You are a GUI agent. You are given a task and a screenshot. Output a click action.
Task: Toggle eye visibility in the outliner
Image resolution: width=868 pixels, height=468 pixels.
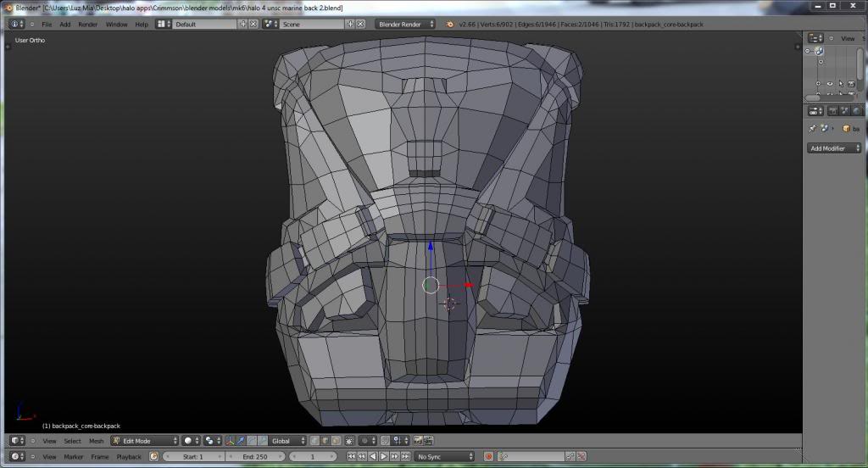829,84
